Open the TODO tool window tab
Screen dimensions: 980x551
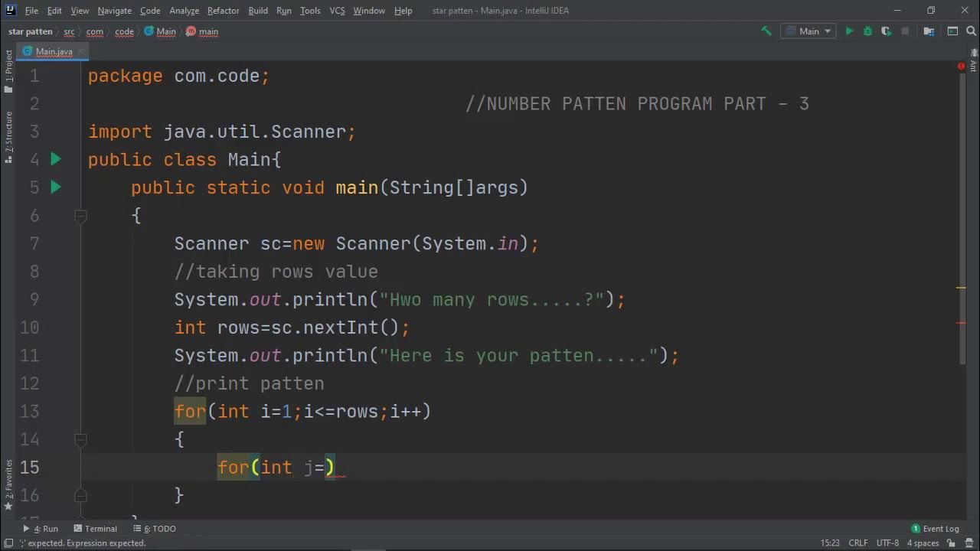tap(153, 529)
